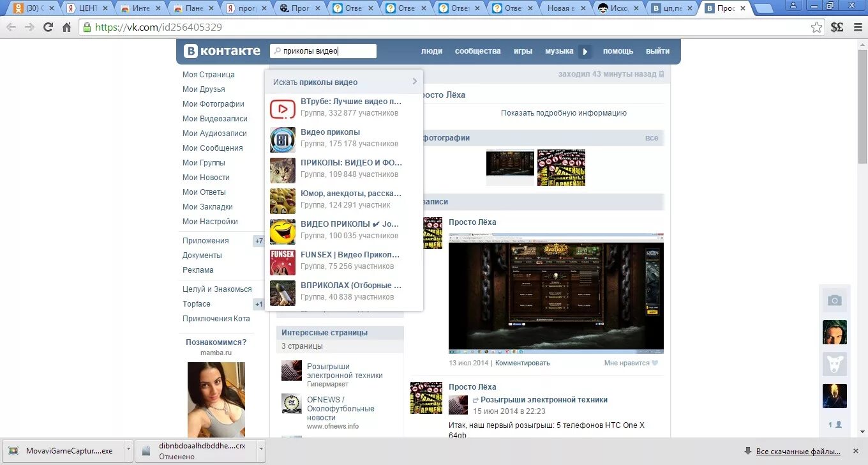868x465 pixels.
Task: Open the Видео приколы group avatar
Action: [x=282, y=139]
